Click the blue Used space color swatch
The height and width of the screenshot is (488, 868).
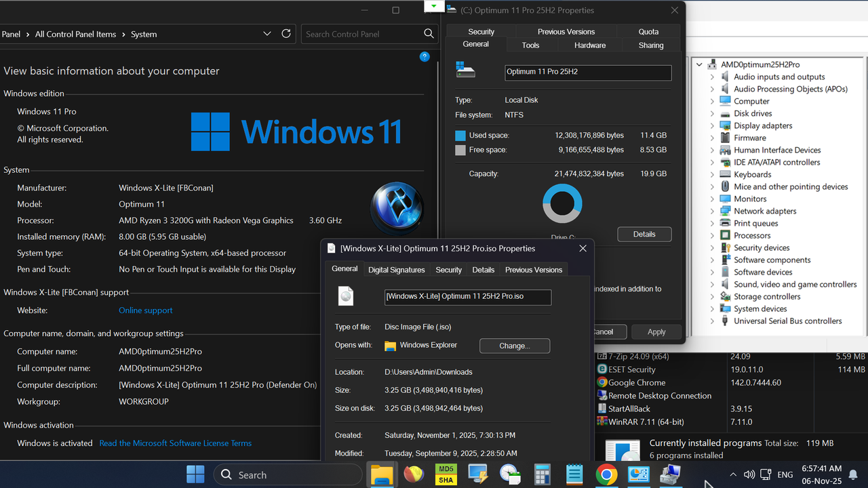462,135
